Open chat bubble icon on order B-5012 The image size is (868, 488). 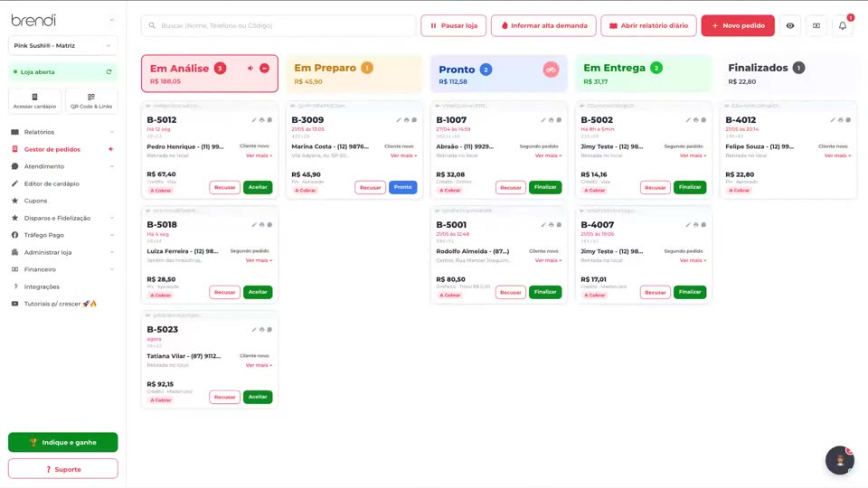pyautogui.click(x=269, y=120)
